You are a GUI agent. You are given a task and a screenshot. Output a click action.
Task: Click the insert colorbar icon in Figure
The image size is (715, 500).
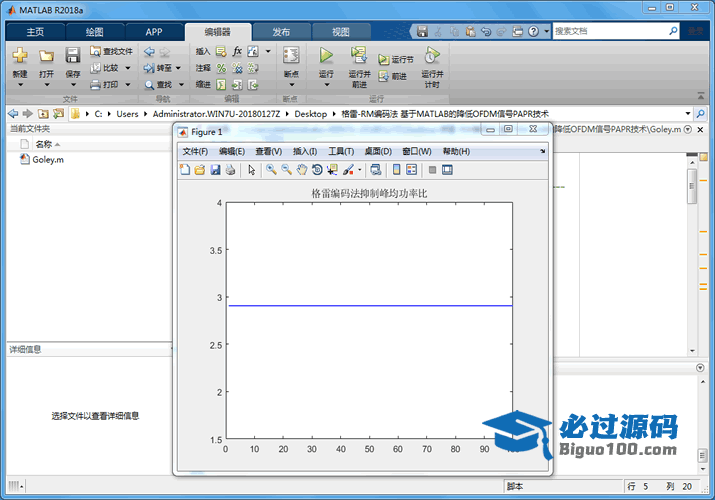[396, 170]
